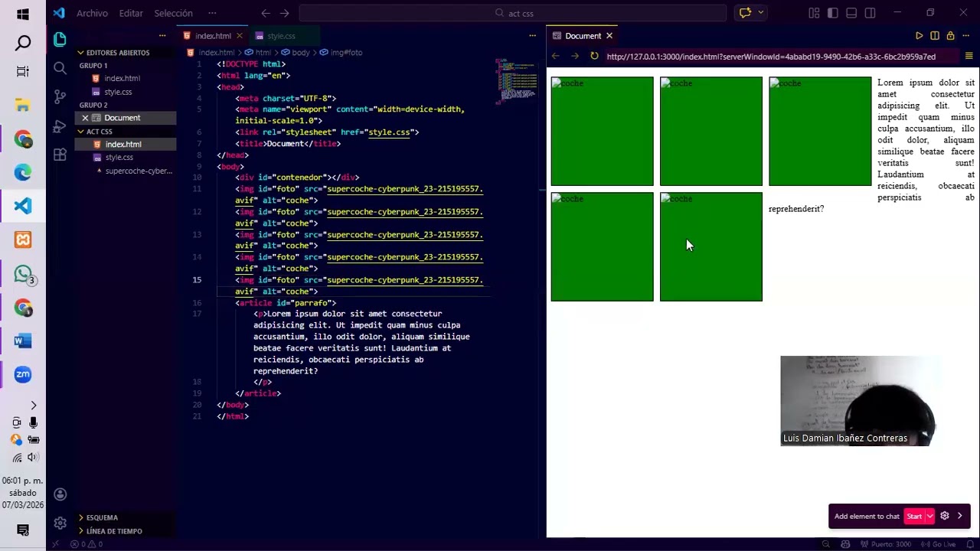Open the overflow menu after Selección
The height and width of the screenshot is (551, 980).
212,13
